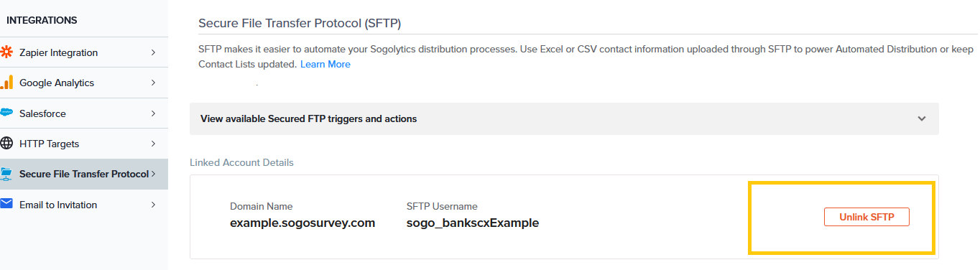Expand Email to Invitation chevron arrow

pyautogui.click(x=153, y=205)
